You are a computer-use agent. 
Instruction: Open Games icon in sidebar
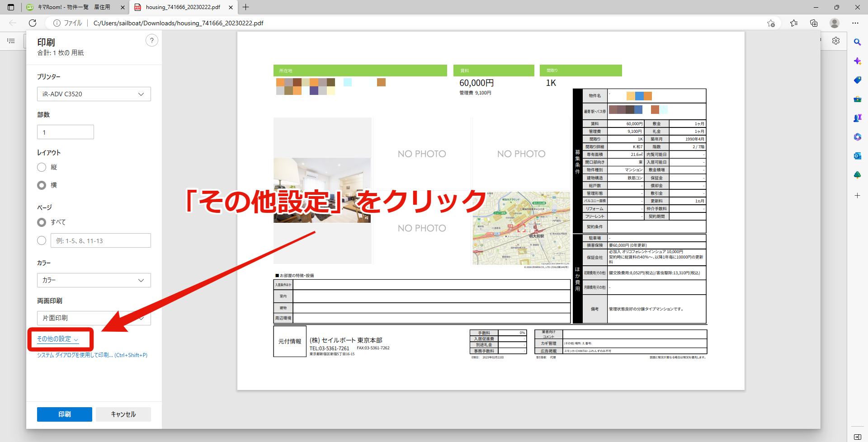click(x=857, y=118)
